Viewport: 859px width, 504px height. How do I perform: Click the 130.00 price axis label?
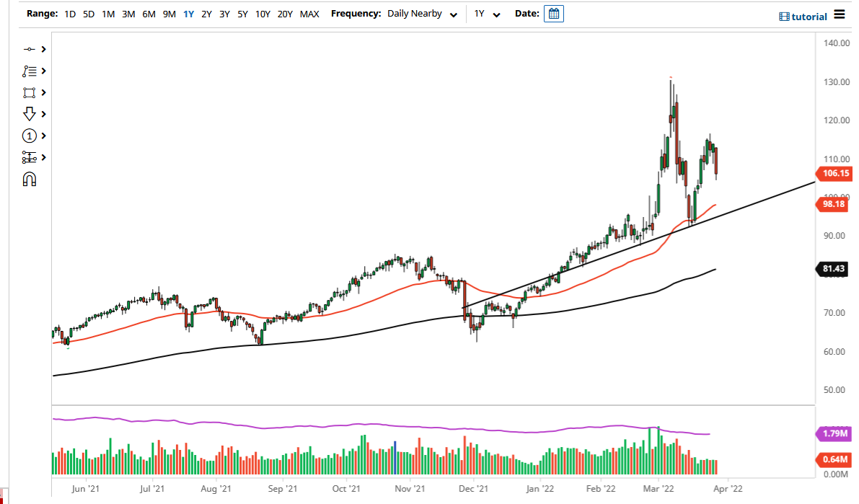837,82
